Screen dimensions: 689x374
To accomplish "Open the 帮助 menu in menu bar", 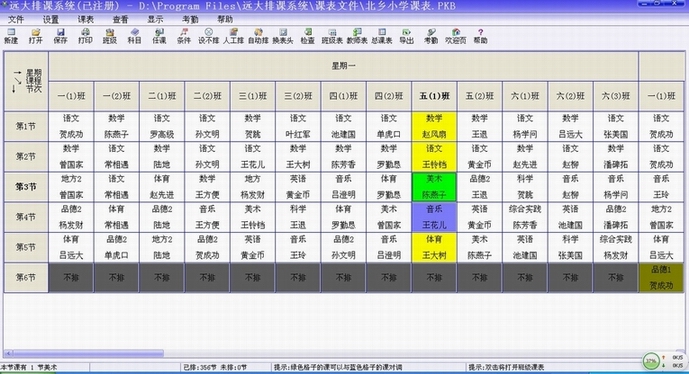I will click(x=225, y=19).
